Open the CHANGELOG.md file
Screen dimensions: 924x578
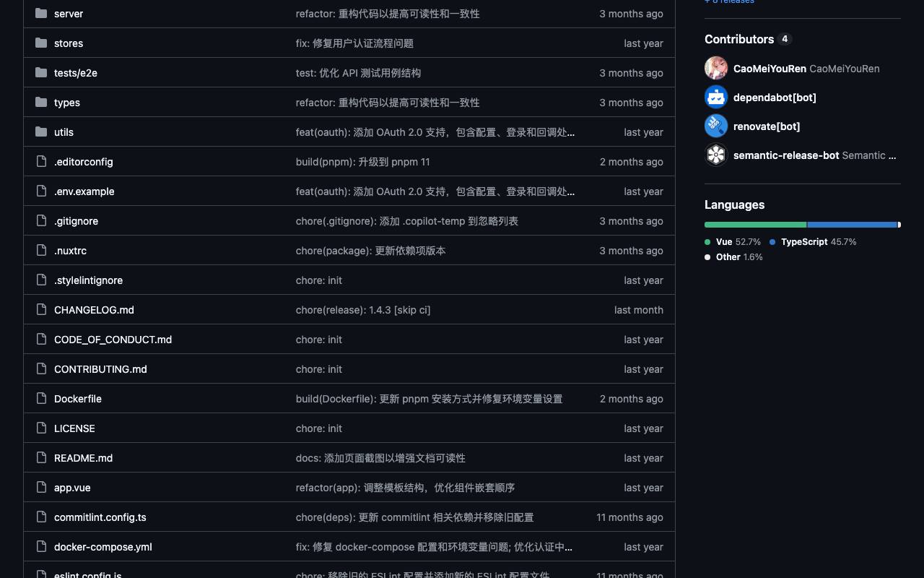[94, 310]
